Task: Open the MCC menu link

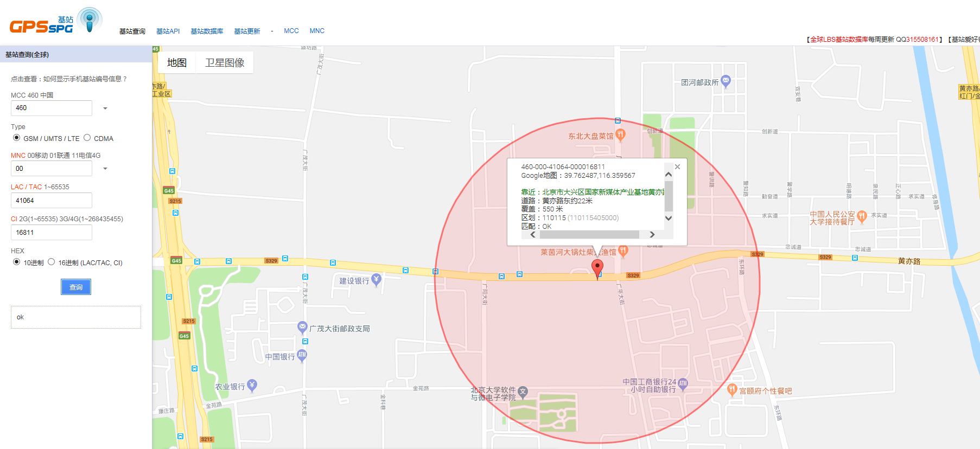Action: (291, 31)
